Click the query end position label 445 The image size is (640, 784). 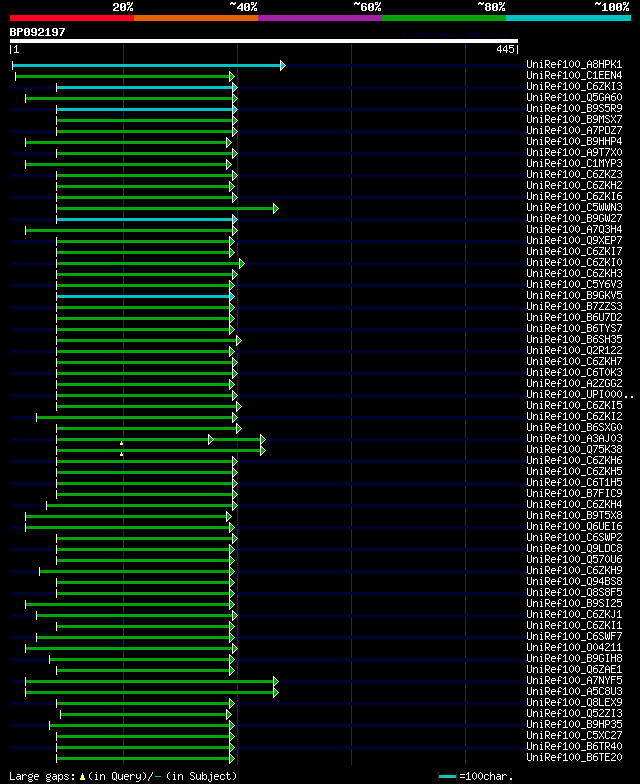click(506, 49)
